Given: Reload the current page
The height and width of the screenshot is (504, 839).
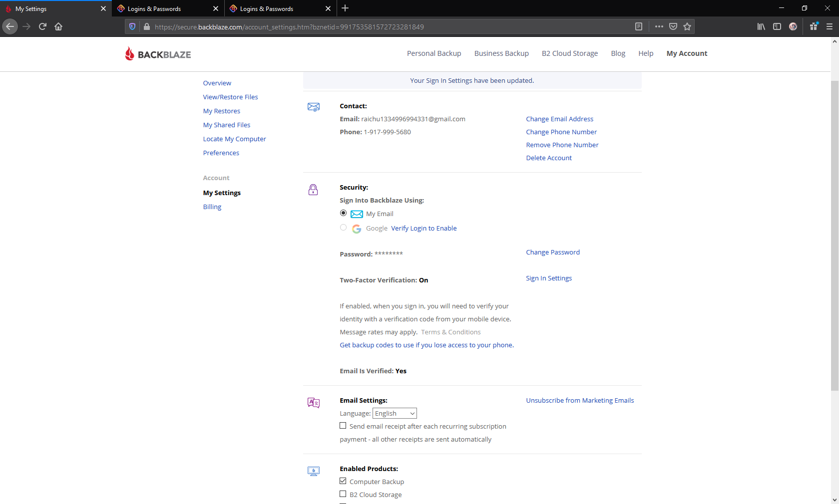Looking at the screenshot, I should click(x=42, y=26).
